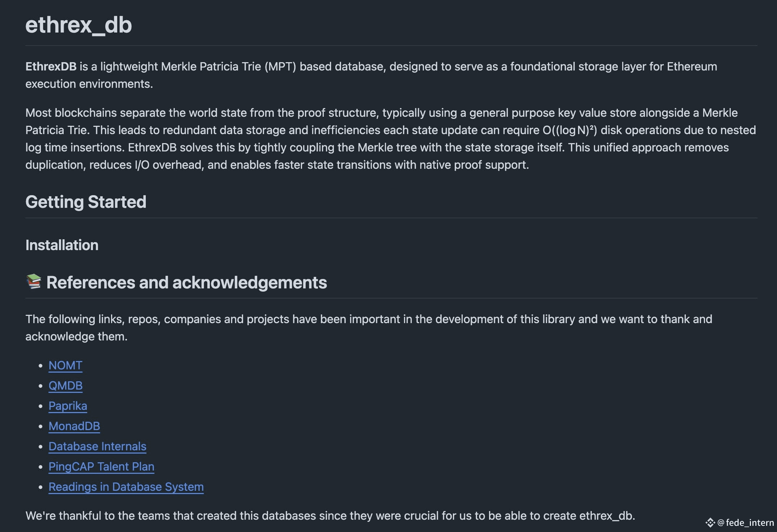Click the "execution environments" text line
Viewport: 777px width, 532px height.
(89, 84)
